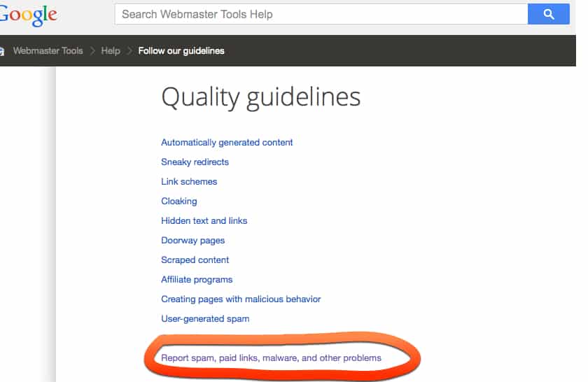Viewport: 588px width, 382px height.
Task: Open the User-generated spam link
Action: tap(205, 319)
